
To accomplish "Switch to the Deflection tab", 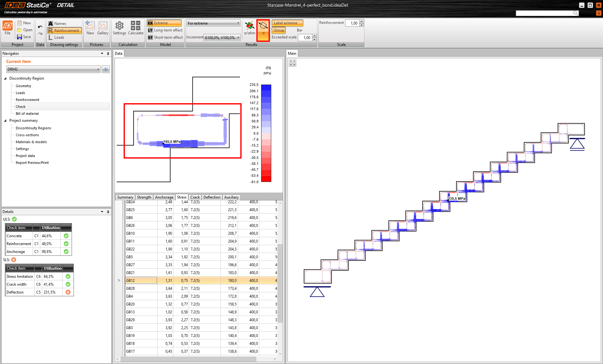I will [x=212, y=197].
